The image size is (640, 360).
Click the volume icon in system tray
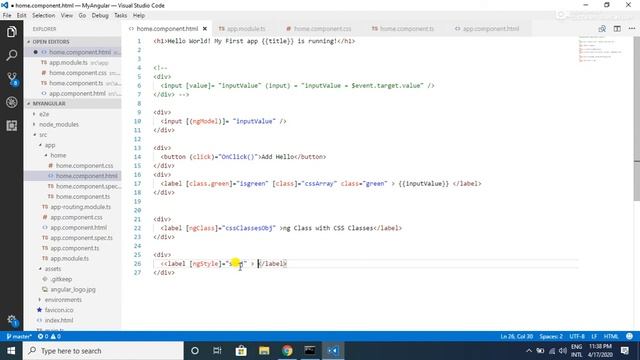563,351
